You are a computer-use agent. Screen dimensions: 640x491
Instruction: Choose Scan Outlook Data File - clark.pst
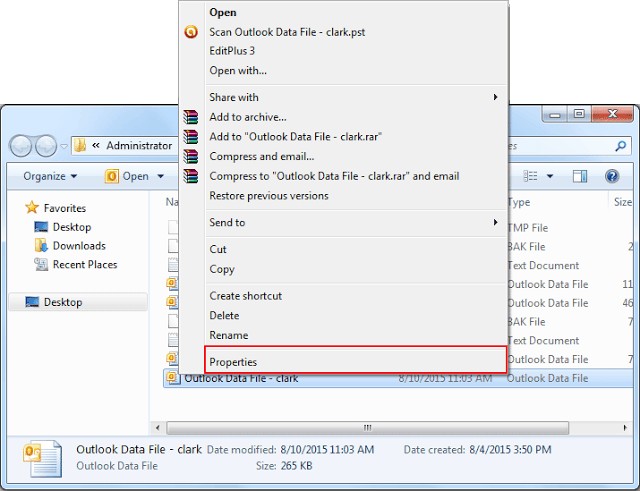pyautogui.click(x=287, y=32)
